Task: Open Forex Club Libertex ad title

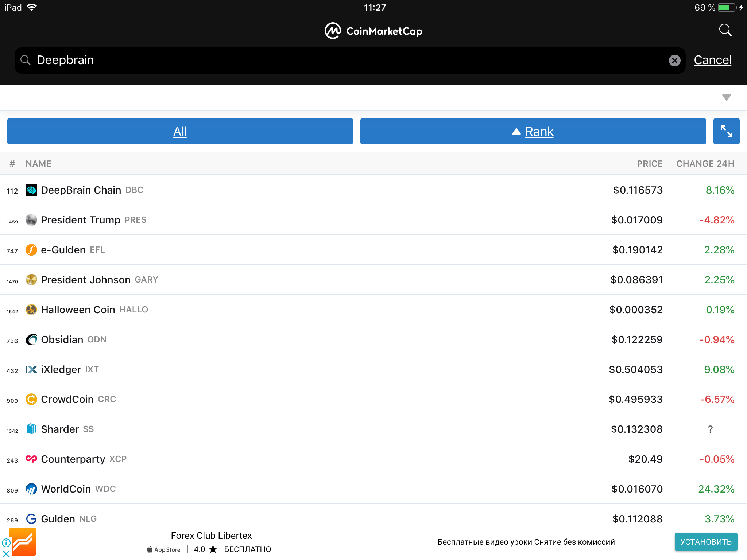Action: pos(211,536)
